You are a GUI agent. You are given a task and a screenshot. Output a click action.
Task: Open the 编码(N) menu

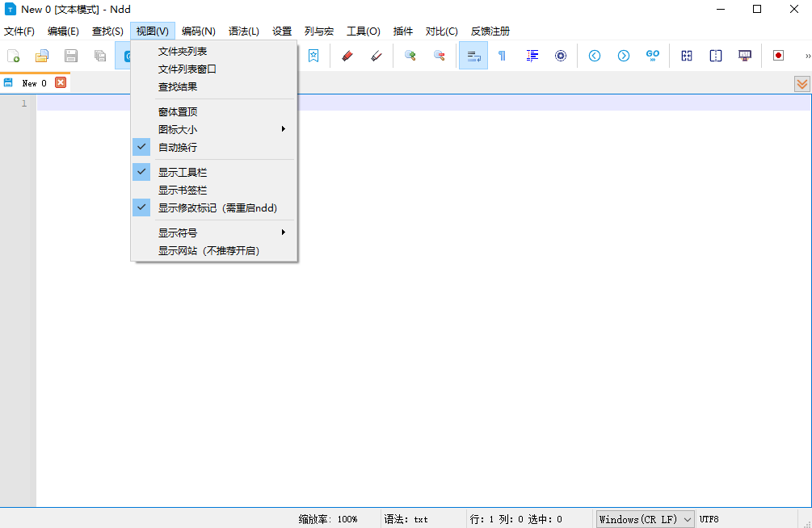198,31
